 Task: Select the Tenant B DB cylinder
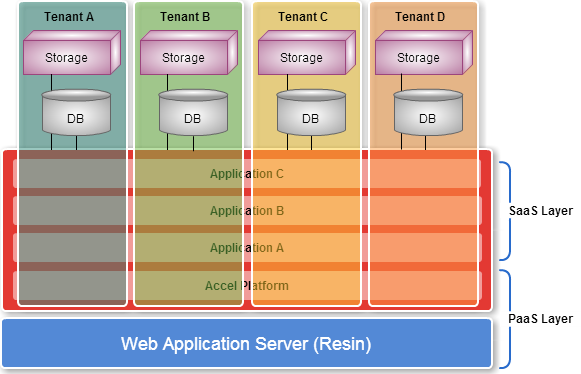pos(193,112)
